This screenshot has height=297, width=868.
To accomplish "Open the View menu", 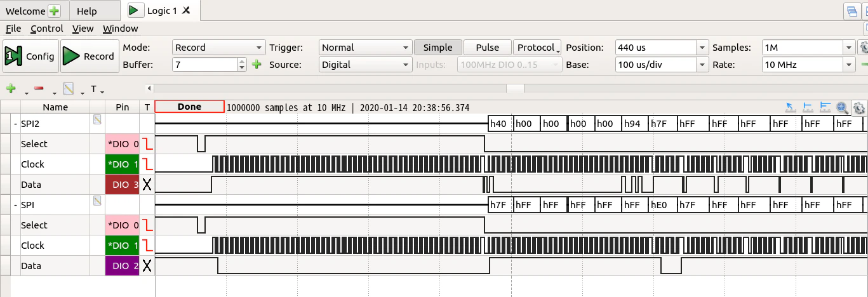I will (x=83, y=29).
